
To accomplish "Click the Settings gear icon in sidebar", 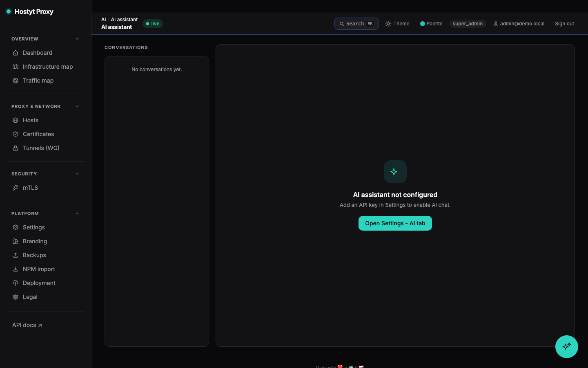I will pos(16,227).
